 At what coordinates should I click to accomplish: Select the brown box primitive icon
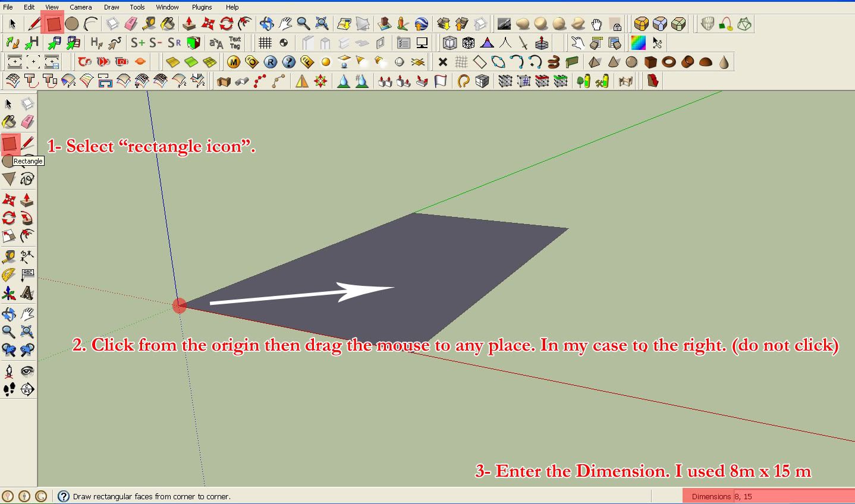click(650, 62)
